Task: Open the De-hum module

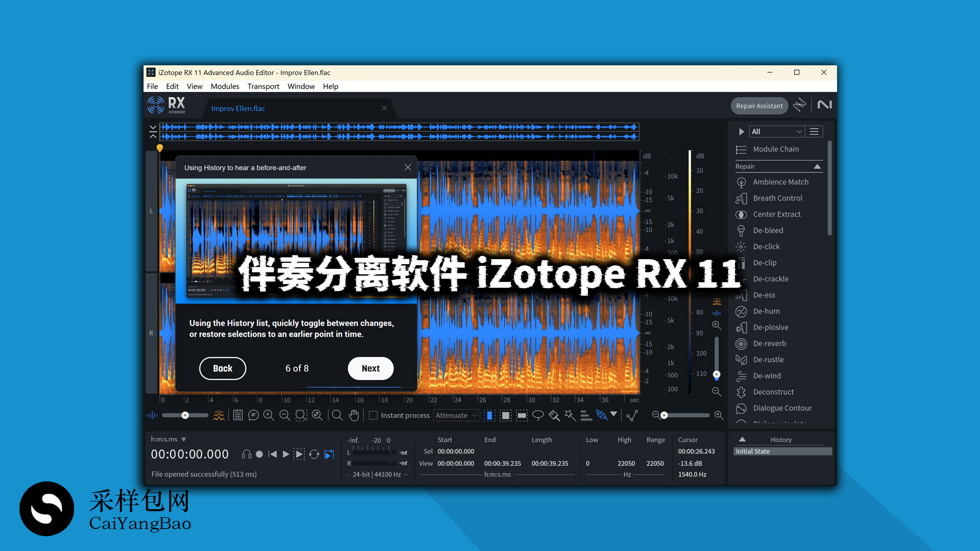Action: (x=766, y=311)
